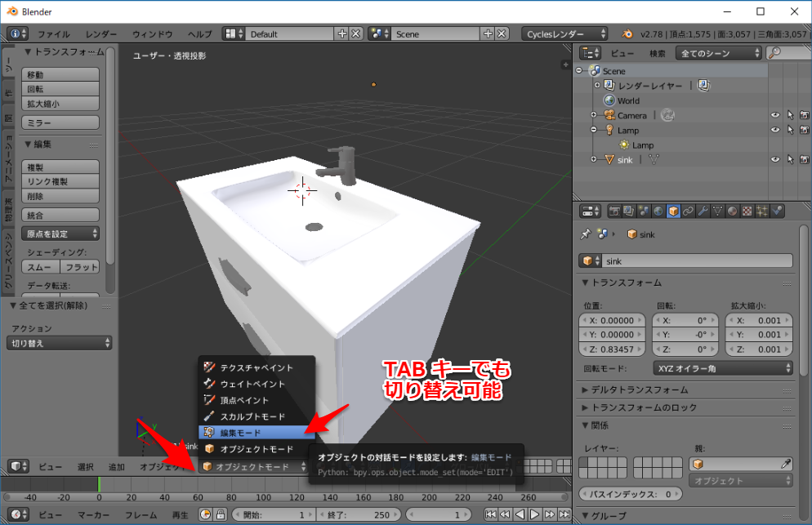This screenshot has height=525, width=812.
Task: Click the 回転 button
Action: pos(60,89)
